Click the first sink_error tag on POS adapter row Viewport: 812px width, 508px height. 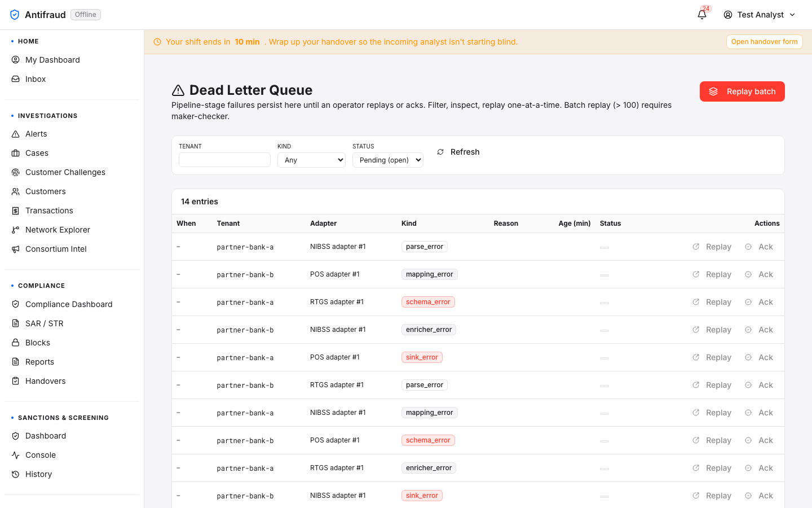tap(422, 357)
